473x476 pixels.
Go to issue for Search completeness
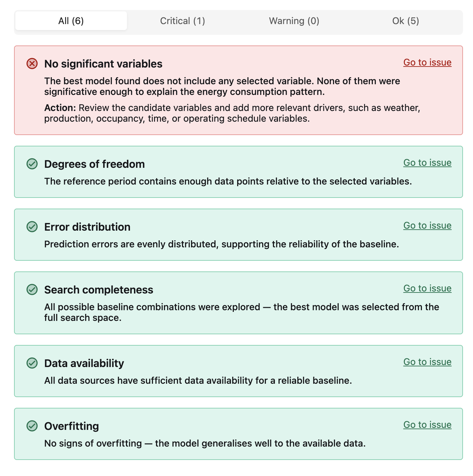[x=428, y=288]
